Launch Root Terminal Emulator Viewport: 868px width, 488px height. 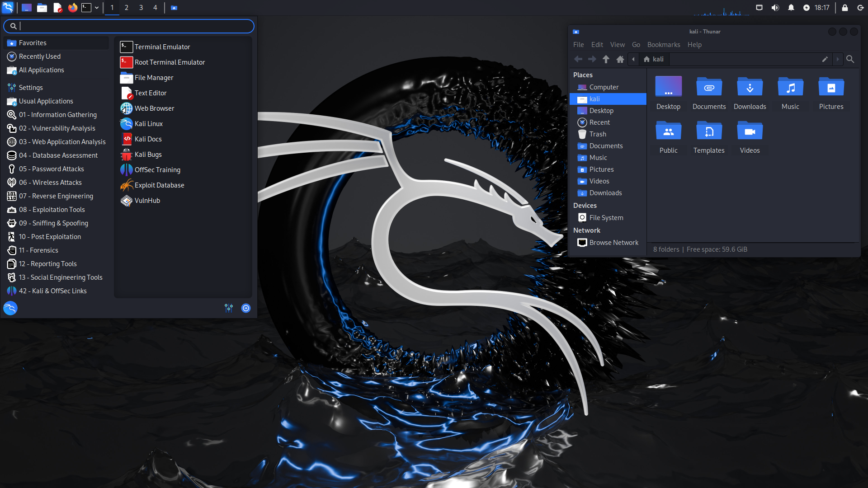[x=170, y=62]
